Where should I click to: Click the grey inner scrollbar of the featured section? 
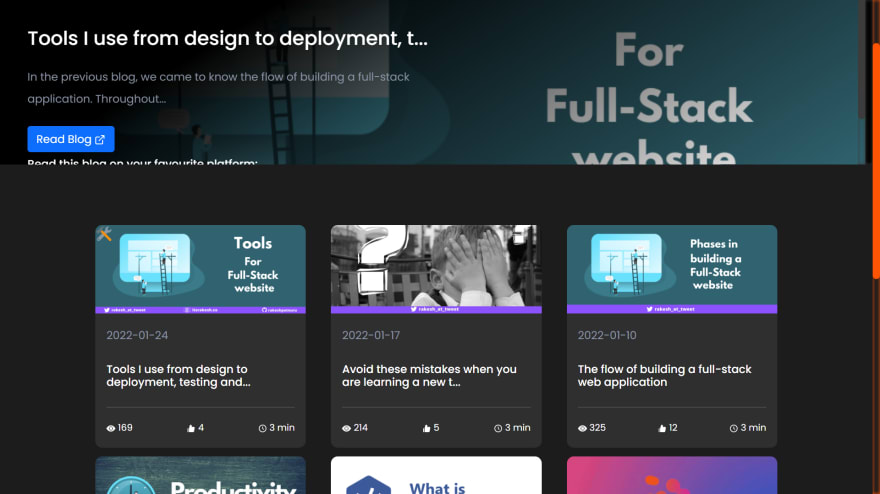pyautogui.click(x=861, y=59)
